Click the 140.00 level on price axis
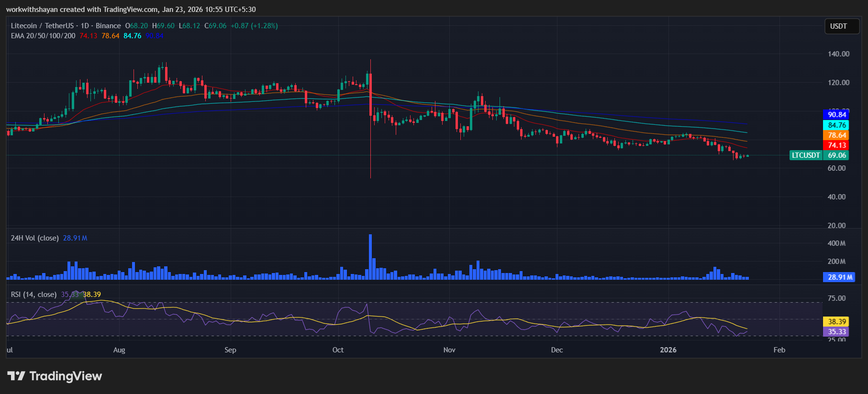868x394 pixels. [x=838, y=54]
